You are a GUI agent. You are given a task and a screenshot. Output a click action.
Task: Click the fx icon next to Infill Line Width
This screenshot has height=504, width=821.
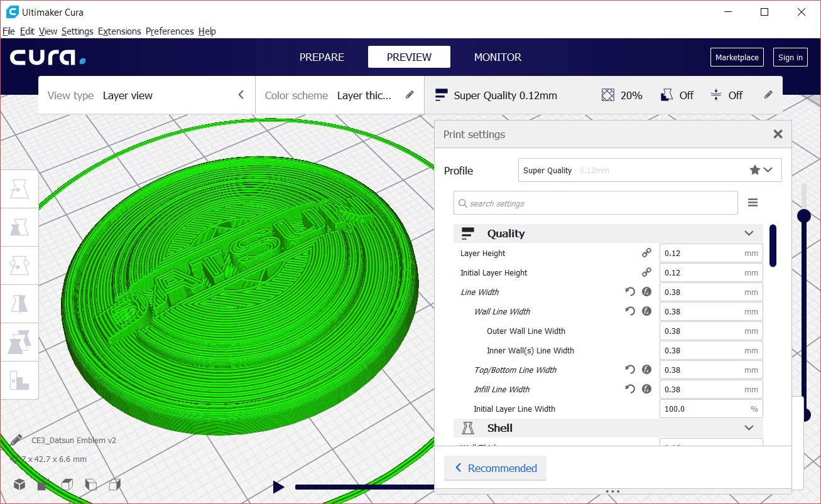(646, 390)
